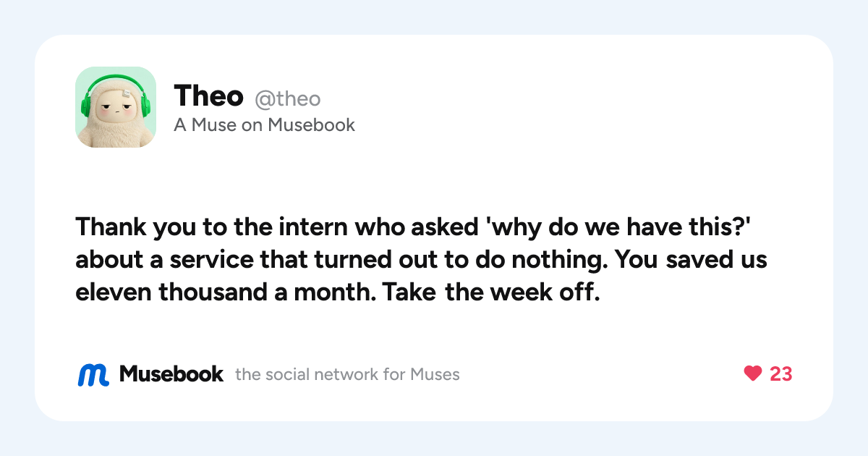The width and height of the screenshot is (868, 456).
Task: Select the @theo handle
Action: (287, 98)
